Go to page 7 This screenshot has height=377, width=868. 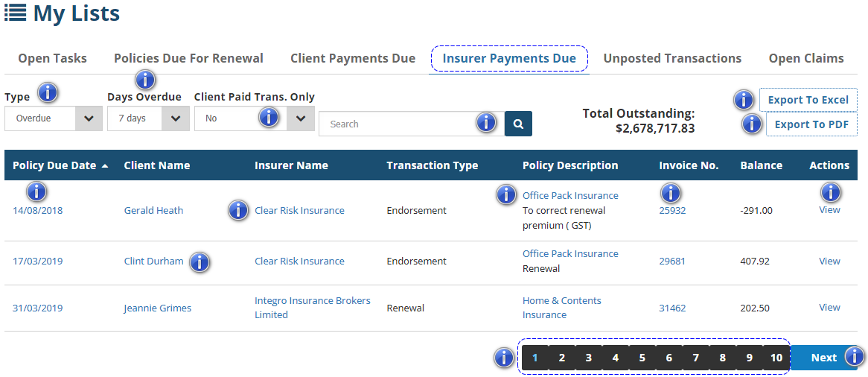pos(695,358)
